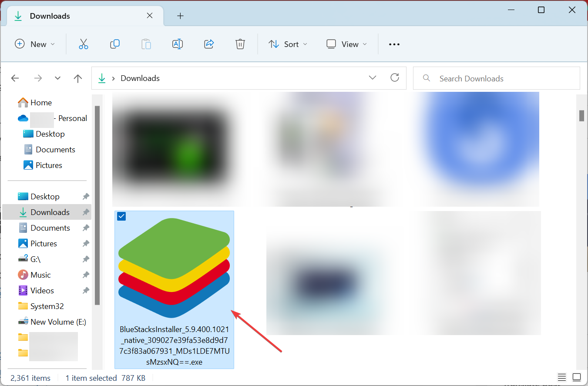Viewport: 588px width, 386px height.
Task: Select the BlueStacks installer logo icon
Action: (x=174, y=268)
